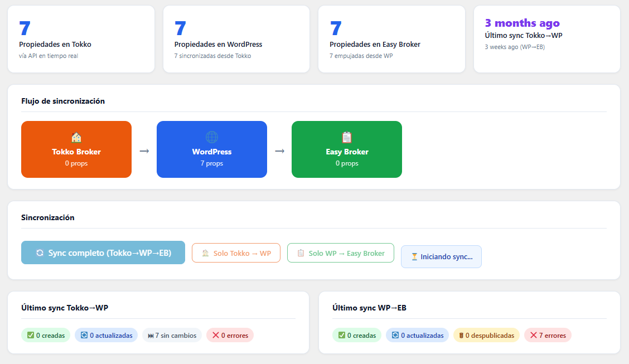Image resolution: width=629 pixels, height=364 pixels.
Task: Select the orange Tokko Broker flow card
Action: coord(76,149)
